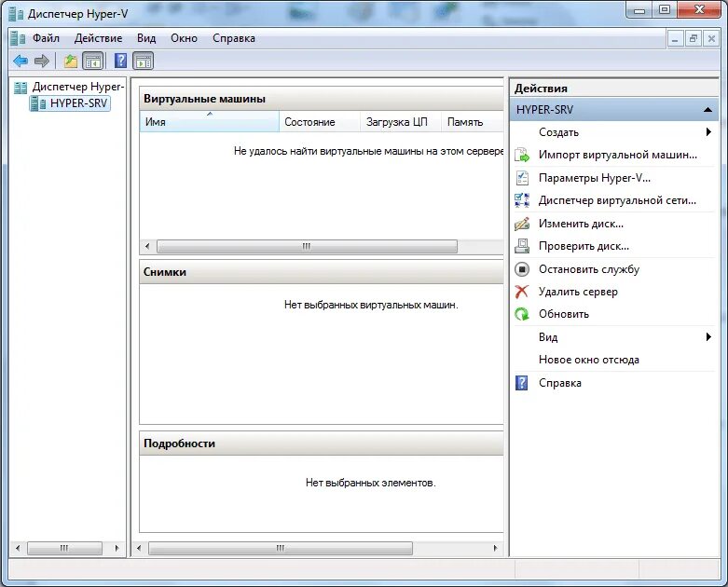Click the Подробности section header
This screenshot has width=728, height=587.
click(322, 444)
